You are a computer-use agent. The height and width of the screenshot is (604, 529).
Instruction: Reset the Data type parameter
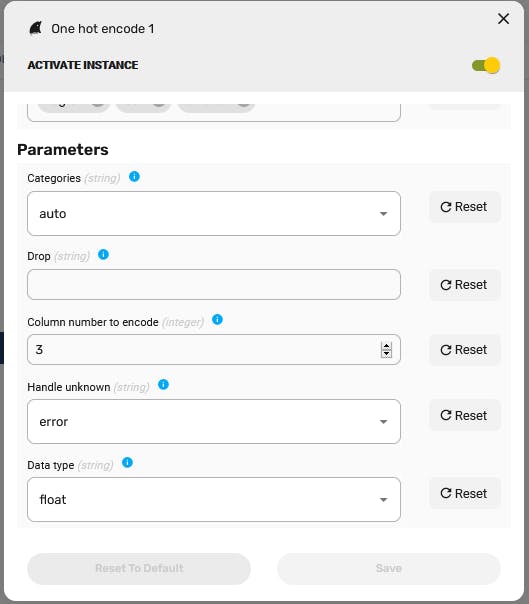click(465, 493)
